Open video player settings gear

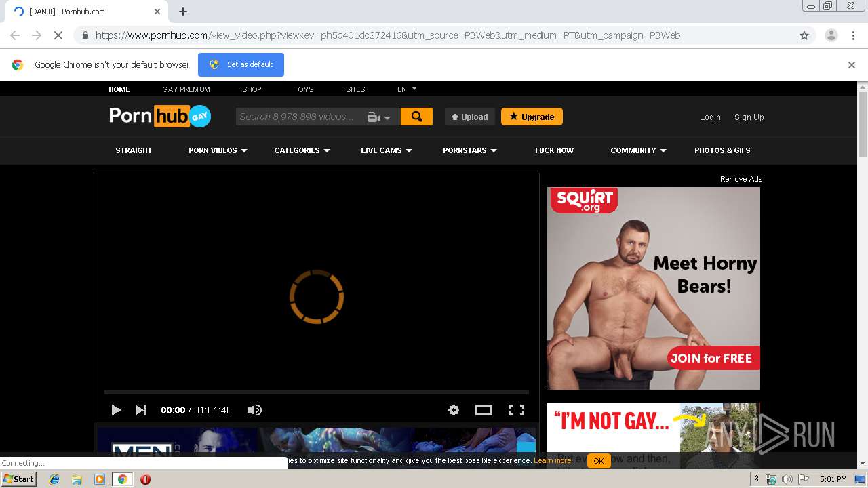(x=454, y=410)
